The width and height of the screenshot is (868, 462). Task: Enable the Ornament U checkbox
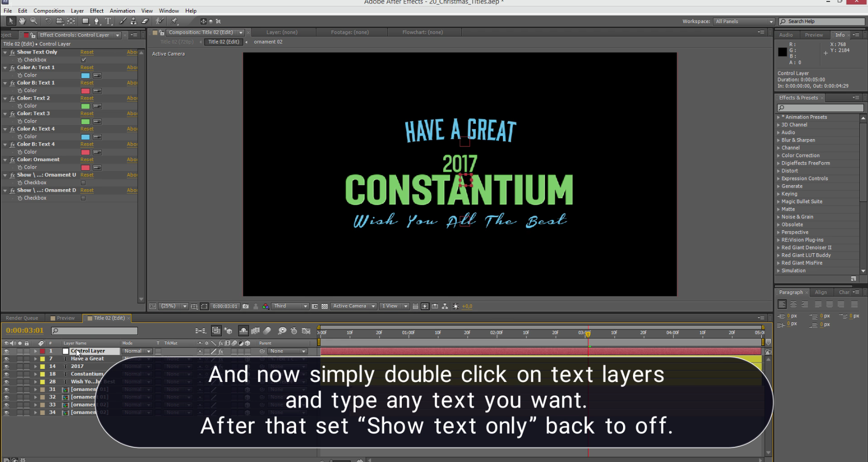tap(84, 183)
